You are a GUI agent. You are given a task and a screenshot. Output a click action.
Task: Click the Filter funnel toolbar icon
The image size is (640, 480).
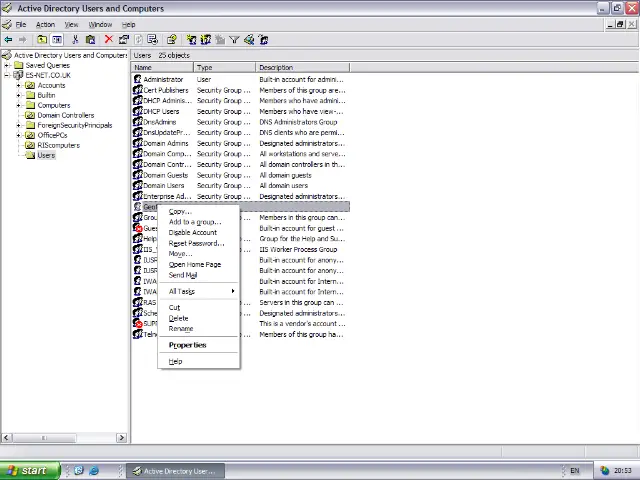234,40
